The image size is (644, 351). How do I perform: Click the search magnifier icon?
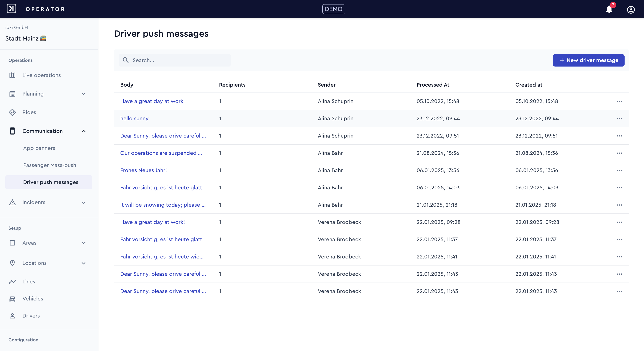(x=126, y=60)
